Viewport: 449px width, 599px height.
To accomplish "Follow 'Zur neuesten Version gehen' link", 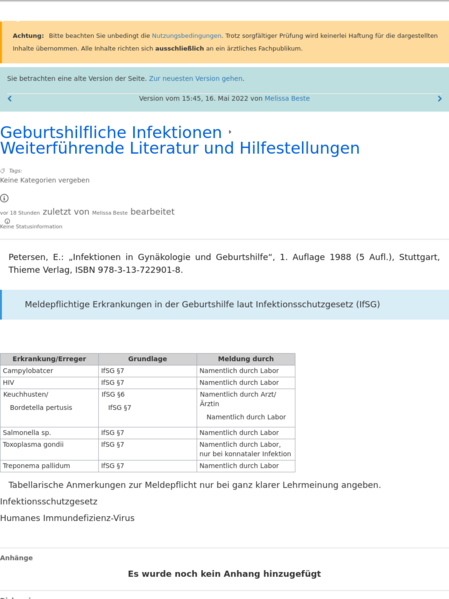I will [x=196, y=78].
